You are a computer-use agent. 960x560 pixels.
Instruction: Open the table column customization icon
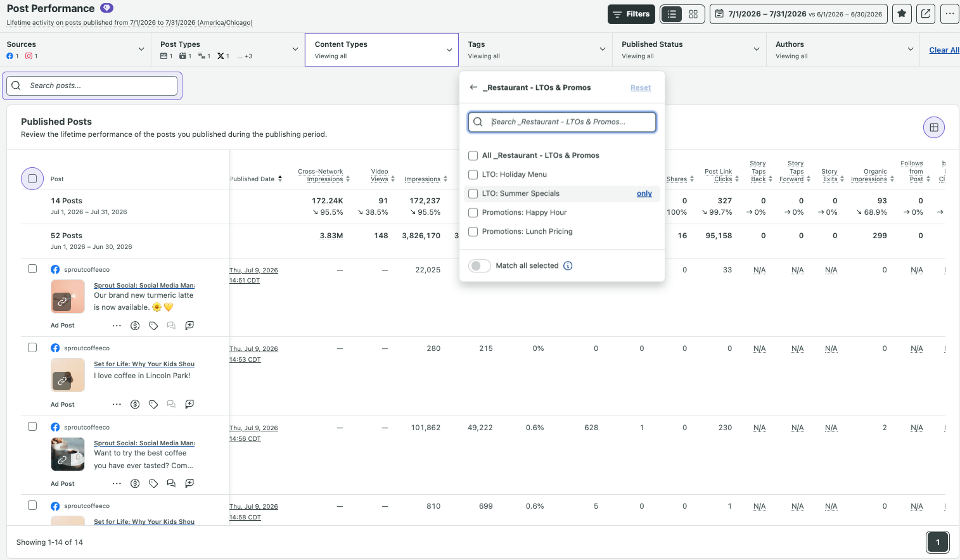934,127
